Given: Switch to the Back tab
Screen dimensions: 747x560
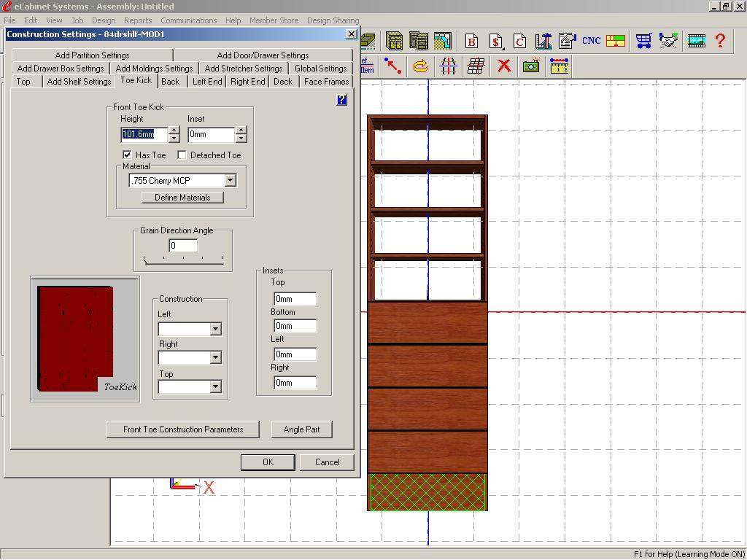Looking at the screenshot, I should pos(171,82).
